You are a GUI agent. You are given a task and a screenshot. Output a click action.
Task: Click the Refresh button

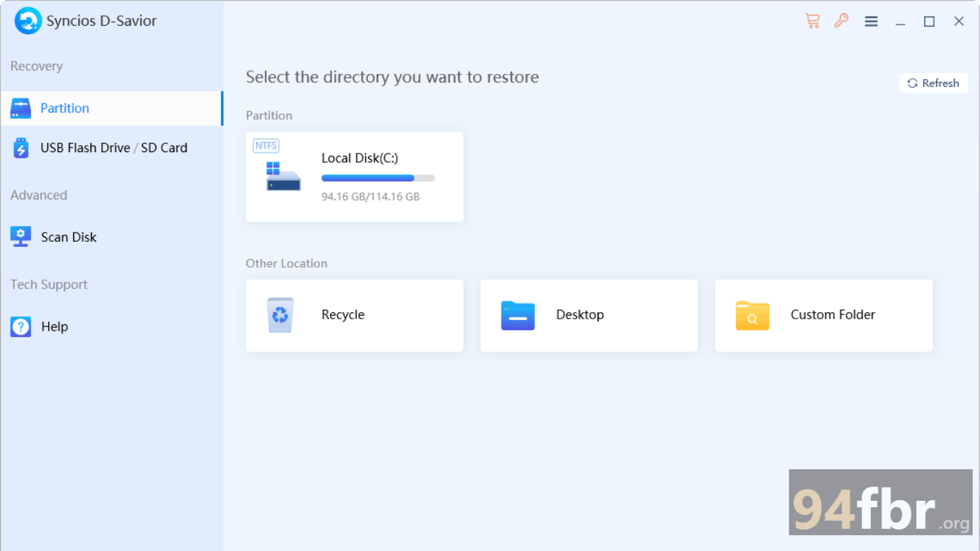[933, 83]
